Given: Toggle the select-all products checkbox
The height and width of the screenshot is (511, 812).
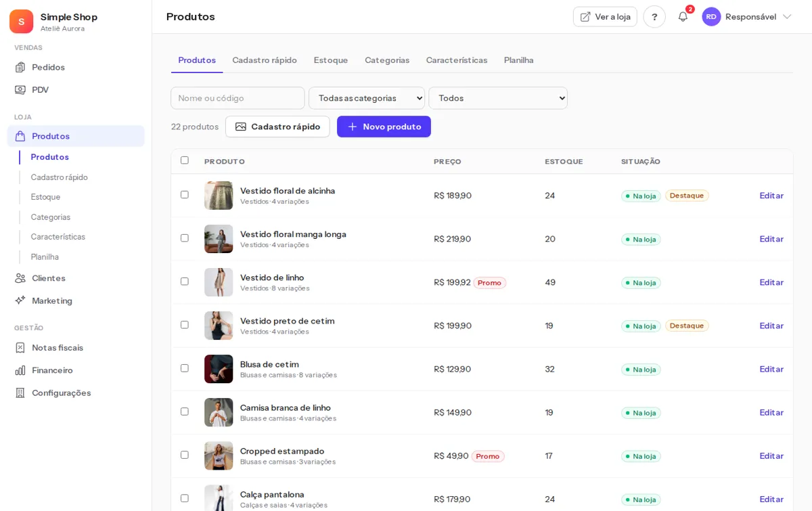Looking at the screenshot, I should 185,160.
